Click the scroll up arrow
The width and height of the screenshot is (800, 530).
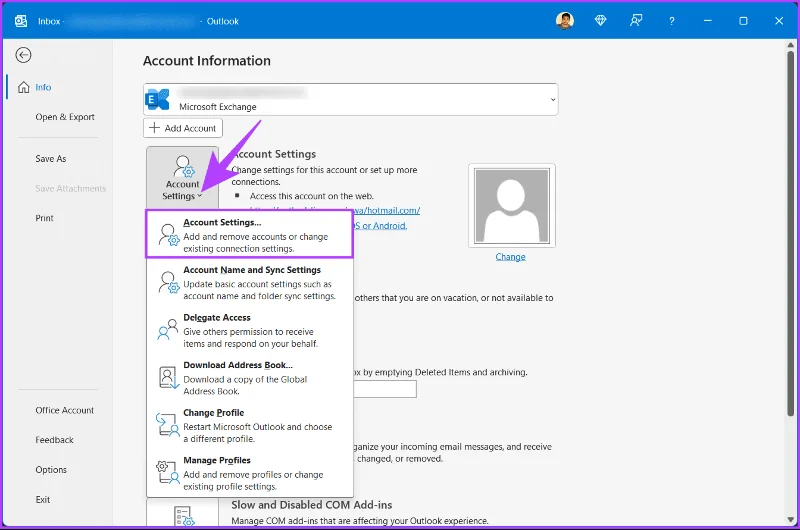pyautogui.click(x=790, y=45)
